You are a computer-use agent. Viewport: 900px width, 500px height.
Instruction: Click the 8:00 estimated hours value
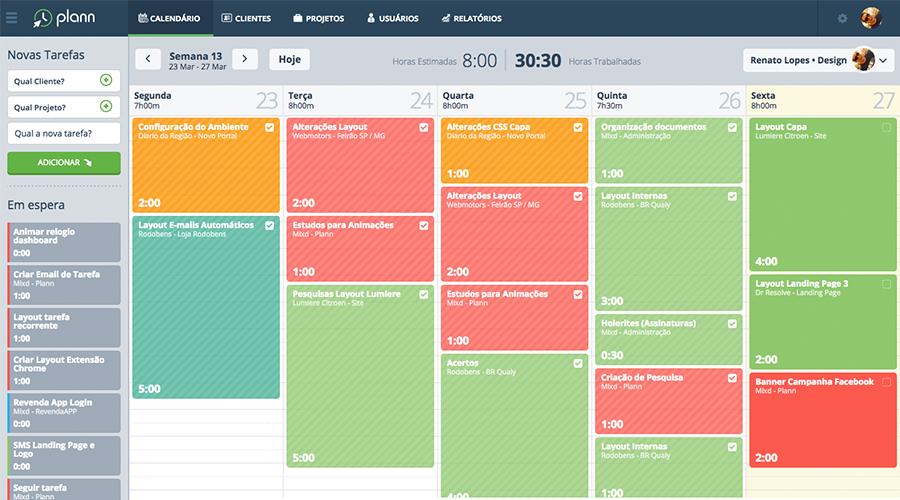click(479, 60)
